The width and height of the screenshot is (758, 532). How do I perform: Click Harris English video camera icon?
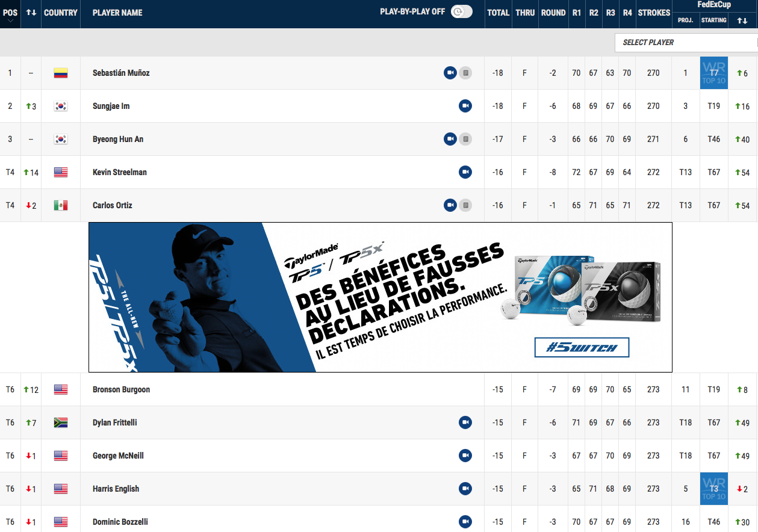tap(465, 489)
